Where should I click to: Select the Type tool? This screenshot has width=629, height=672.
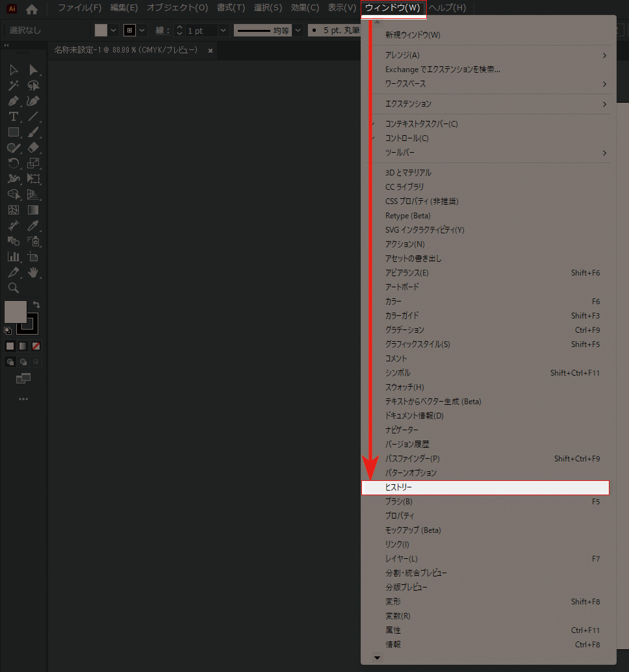point(13,117)
